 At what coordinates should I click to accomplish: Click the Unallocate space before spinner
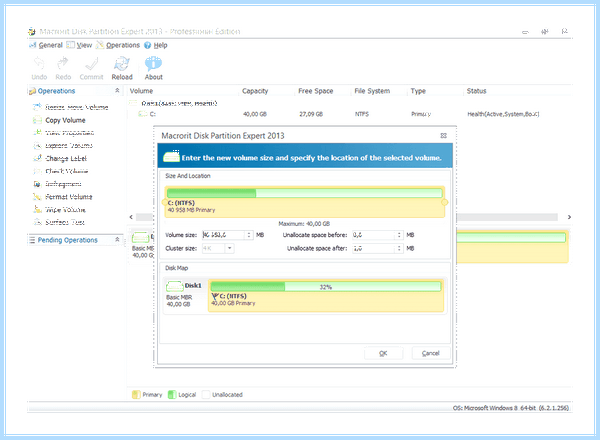click(399, 235)
